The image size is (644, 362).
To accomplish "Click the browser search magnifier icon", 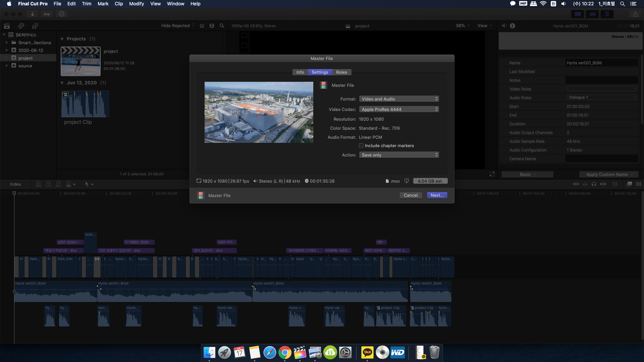I will coord(222,26).
